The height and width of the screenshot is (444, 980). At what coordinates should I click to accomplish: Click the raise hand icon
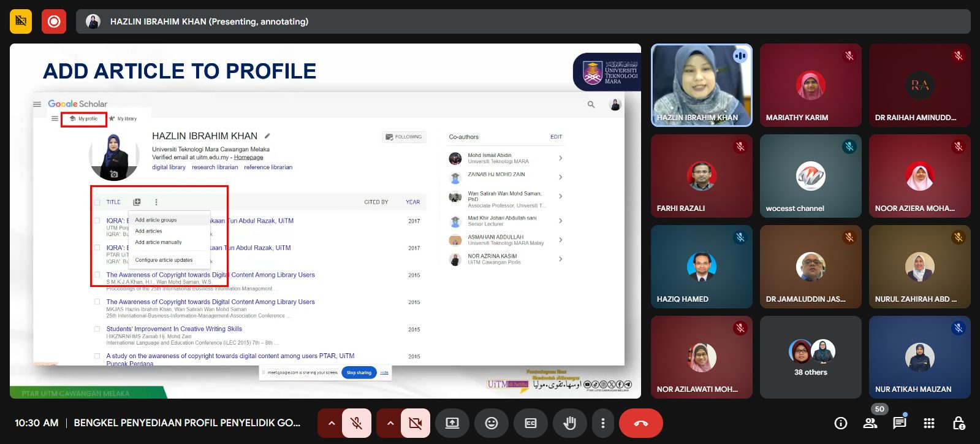pyautogui.click(x=569, y=423)
